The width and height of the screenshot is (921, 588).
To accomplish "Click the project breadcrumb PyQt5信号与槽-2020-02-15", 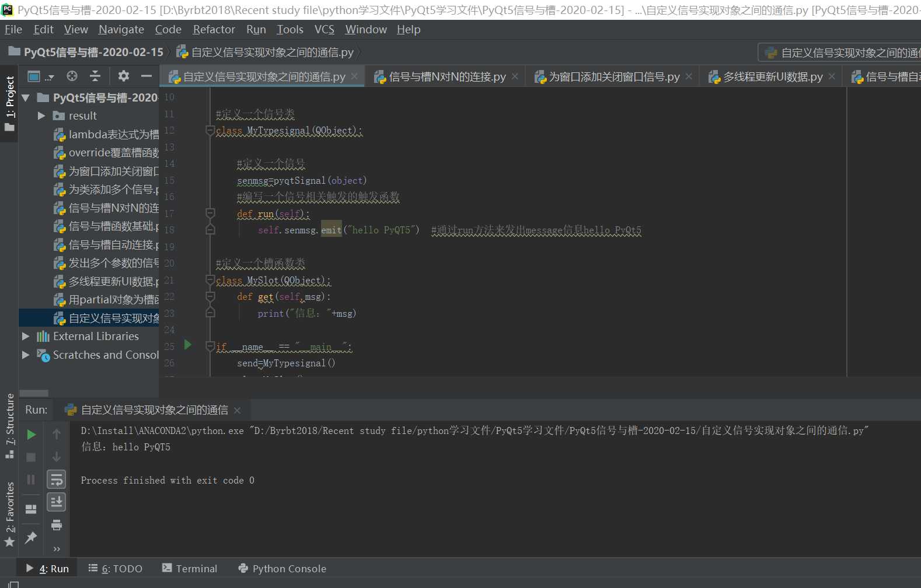I will click(86, 52).
